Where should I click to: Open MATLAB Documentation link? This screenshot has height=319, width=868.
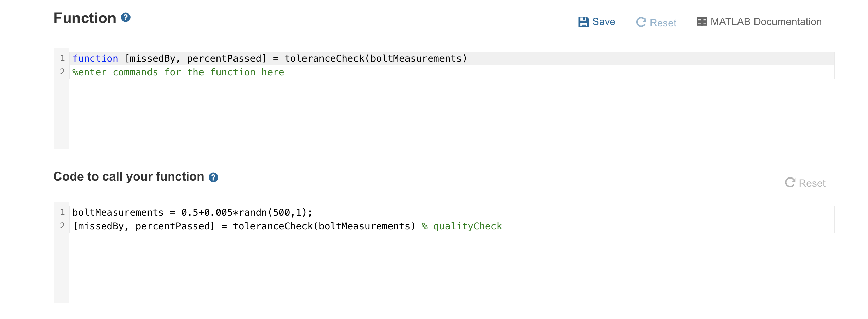[759, 22]
